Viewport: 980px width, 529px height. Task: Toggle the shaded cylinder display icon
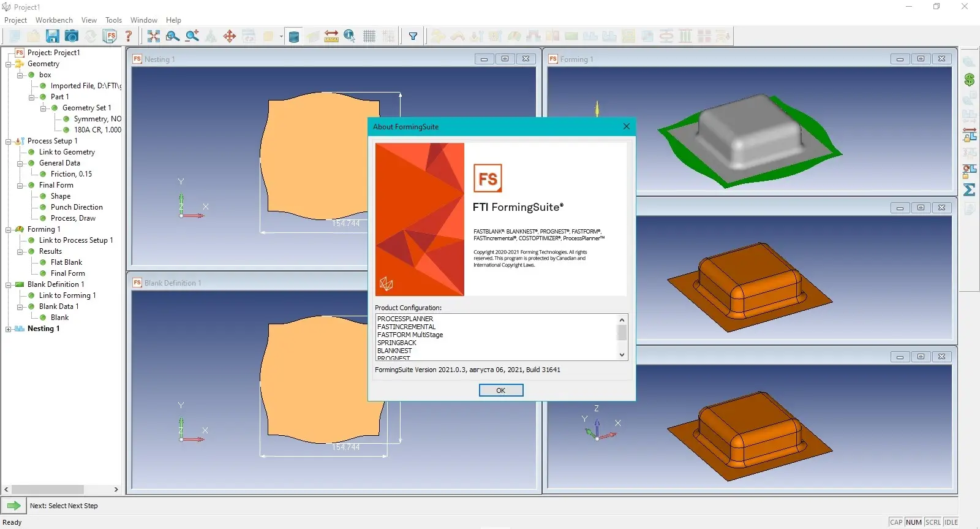point(293,37)
